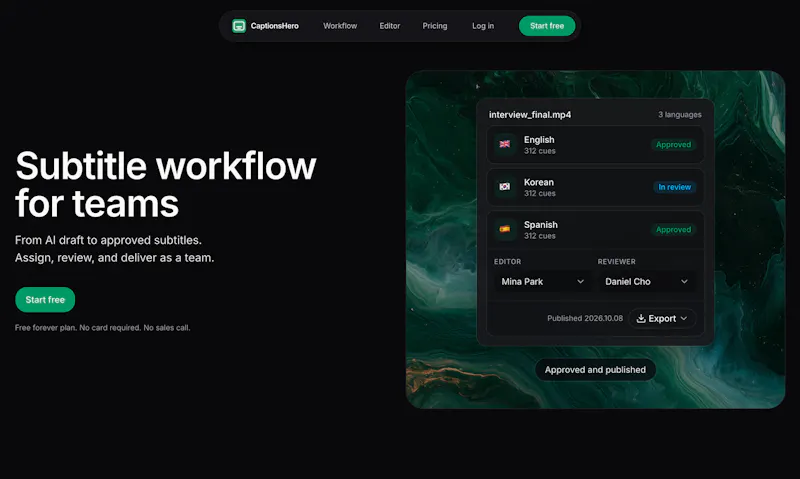
Task: Click the Korean In review status badge
Action: click(674, 187)
